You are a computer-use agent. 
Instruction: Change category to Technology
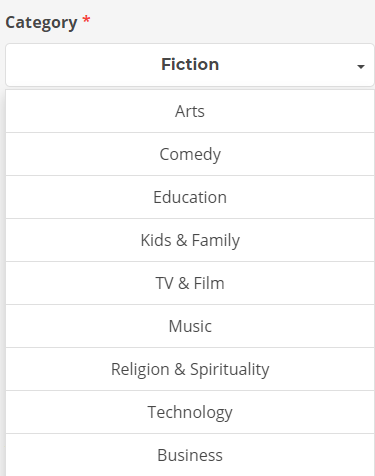[x=190, y=412]
